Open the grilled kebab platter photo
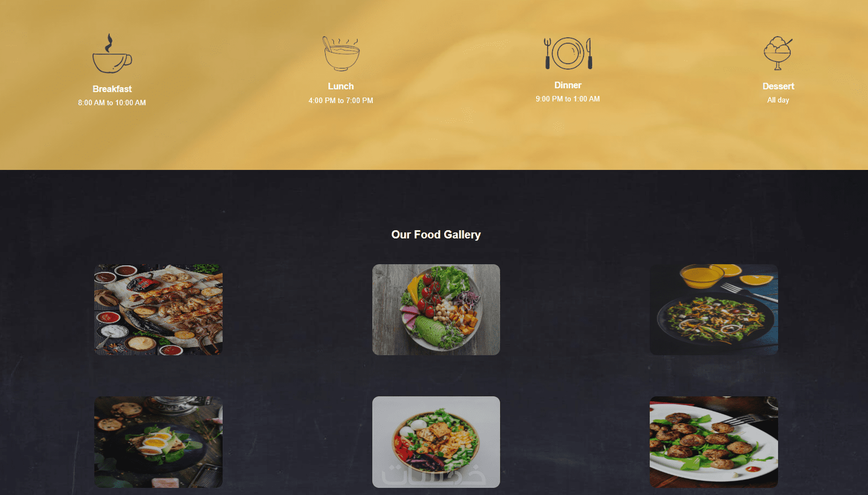Image resolution: width=868 pixels, height=495 pixels. click(x=158, y=309)
